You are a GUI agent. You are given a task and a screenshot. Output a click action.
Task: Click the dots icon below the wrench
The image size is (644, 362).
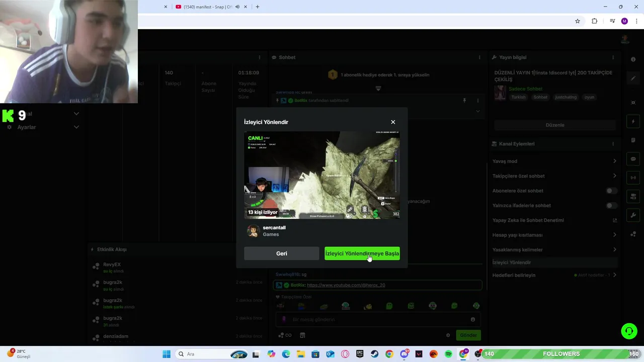633,234
